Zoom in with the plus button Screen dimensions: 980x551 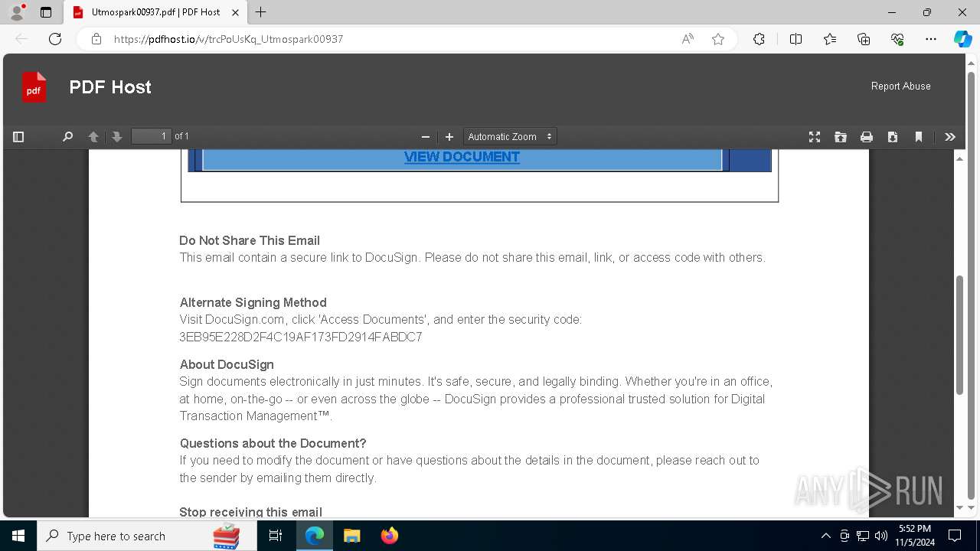tap(449, 137)
